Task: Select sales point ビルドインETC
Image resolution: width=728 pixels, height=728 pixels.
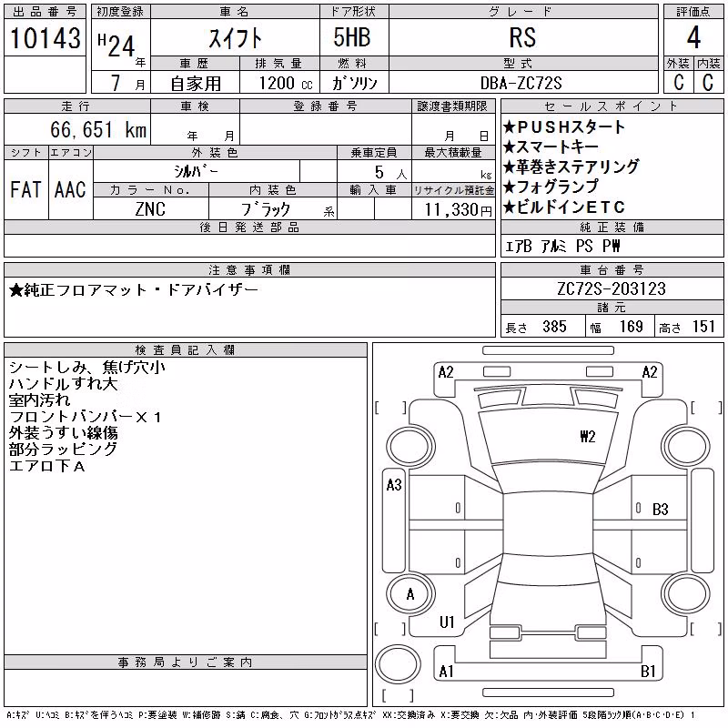Action: click(564, 207)
